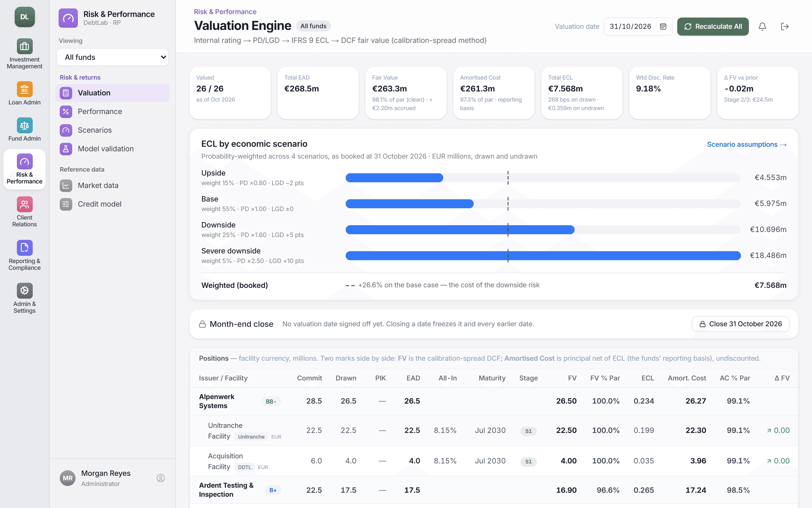Click Recalculate All button
This screenshot has height=508, width=812.
click(x=713, y=27)
